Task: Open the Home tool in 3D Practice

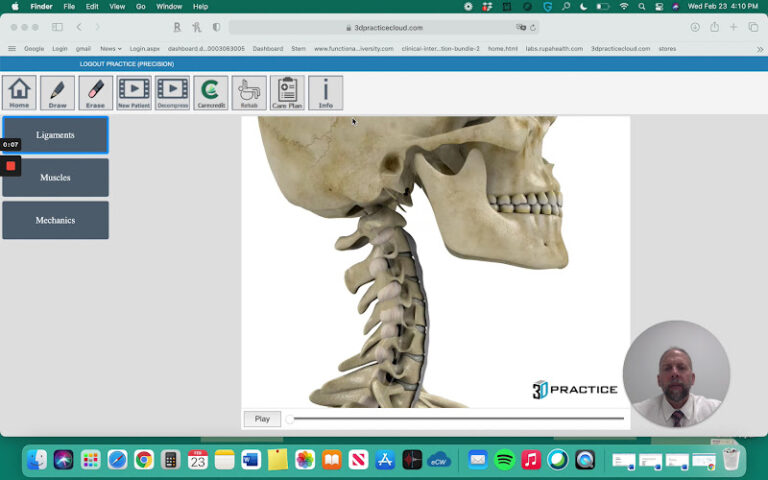Action: click(x=19, y=93)
